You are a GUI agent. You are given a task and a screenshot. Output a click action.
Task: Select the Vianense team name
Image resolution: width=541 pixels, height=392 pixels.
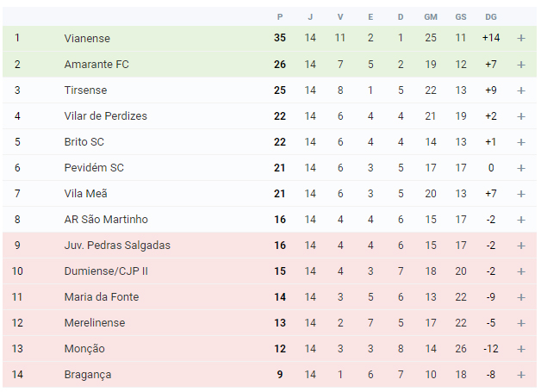[87, 38]
